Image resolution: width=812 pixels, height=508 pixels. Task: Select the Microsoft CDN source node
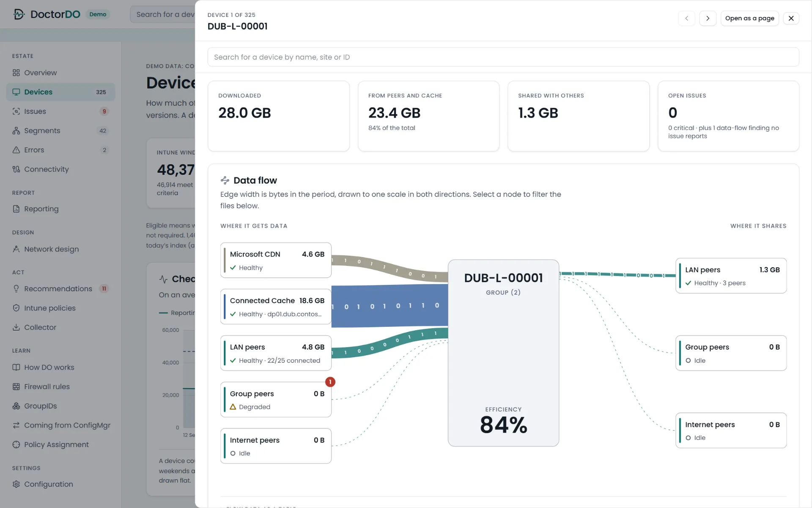click(x=276, y=260)
